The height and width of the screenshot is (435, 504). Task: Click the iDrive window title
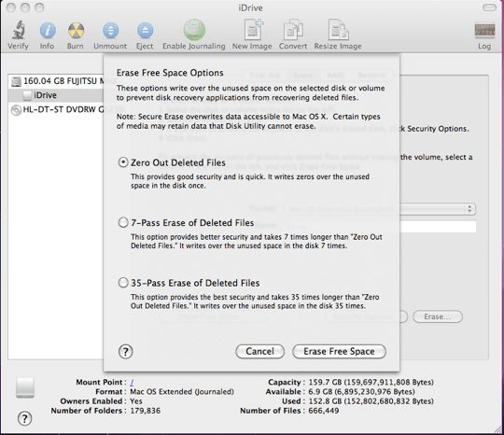click(x=250, y=7)
